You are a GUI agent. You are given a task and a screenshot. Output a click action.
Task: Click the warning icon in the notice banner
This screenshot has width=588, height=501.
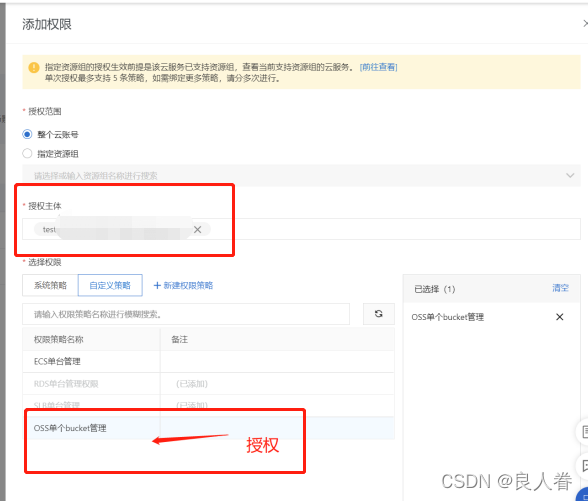pos(34,68)
